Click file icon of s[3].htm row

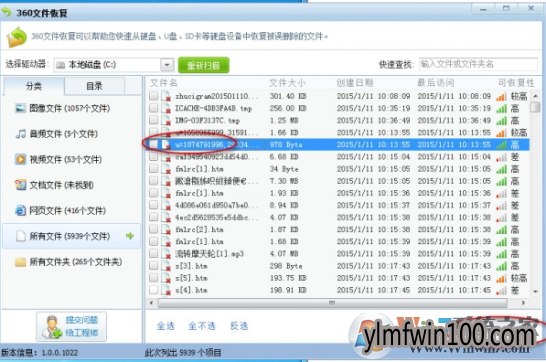tap(166, 266)
